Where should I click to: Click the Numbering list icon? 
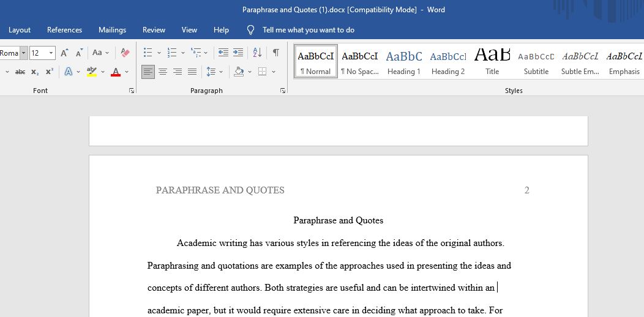point(171,53)
